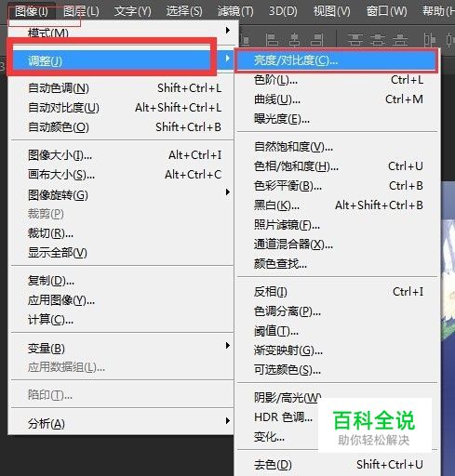
Task: Click the Align right edges icon
Action: 317,40
